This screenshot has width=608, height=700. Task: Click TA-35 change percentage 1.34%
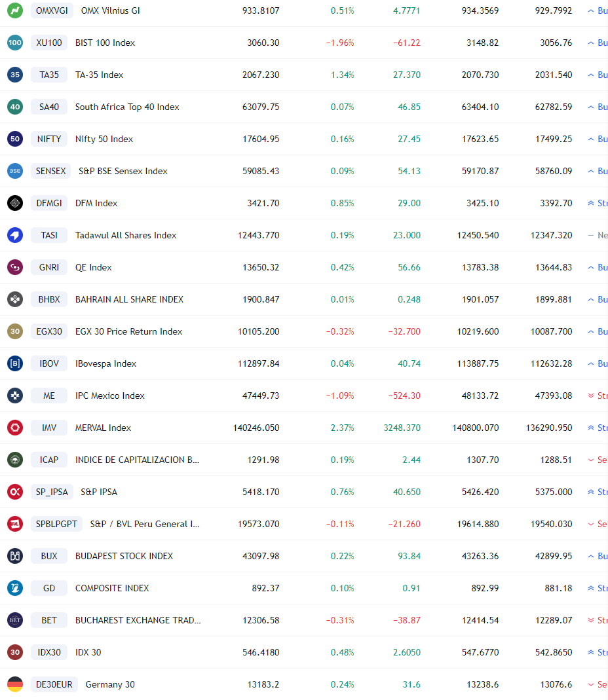pyautogui.click(x=342, y=75)
